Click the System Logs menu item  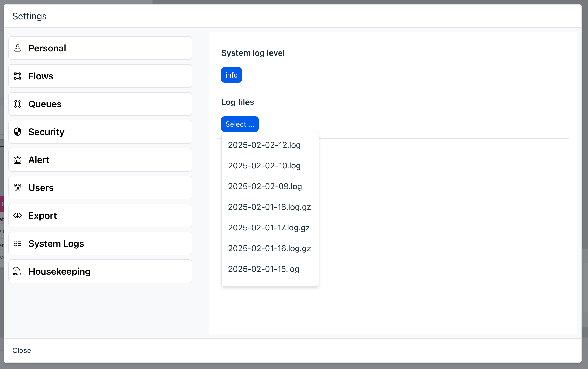point(100,243)
